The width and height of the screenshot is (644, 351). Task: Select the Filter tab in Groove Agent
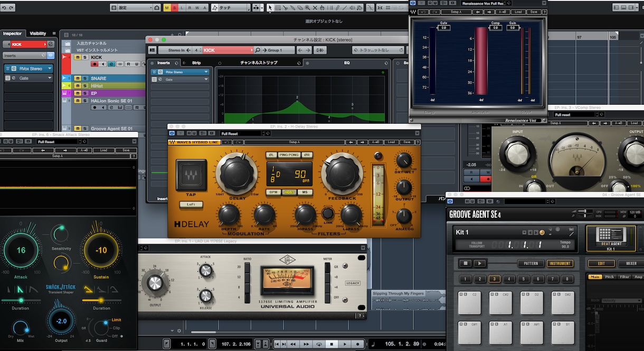tap(624, 277)
